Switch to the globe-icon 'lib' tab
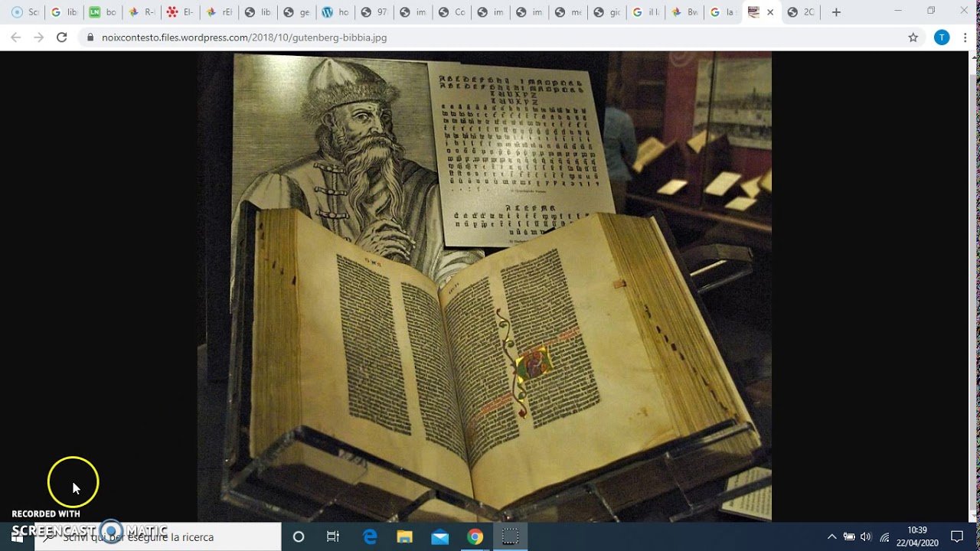The height and width of the screenshot is (551, 980). (257, 12)
